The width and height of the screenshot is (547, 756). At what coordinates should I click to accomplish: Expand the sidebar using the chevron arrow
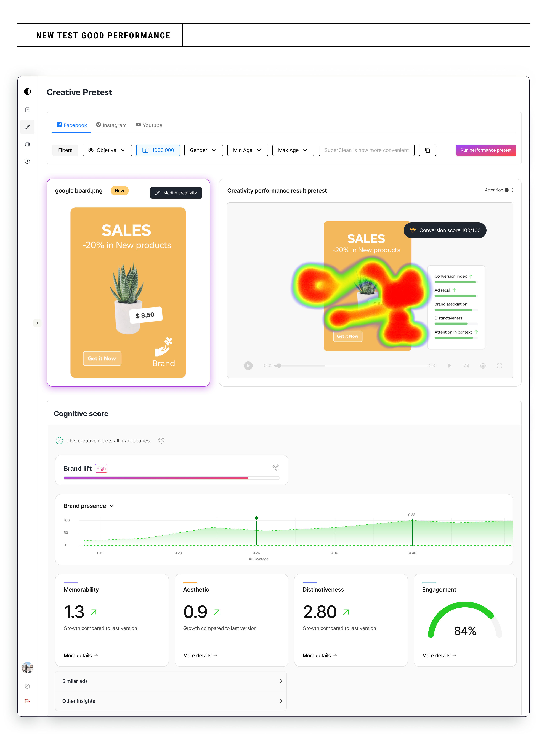click(37, 323)
